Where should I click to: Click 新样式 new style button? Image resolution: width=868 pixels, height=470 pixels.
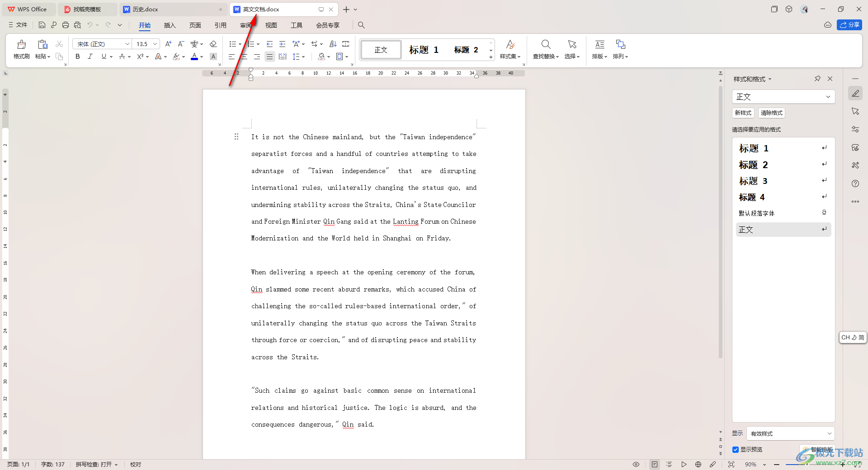click(743, 113)
